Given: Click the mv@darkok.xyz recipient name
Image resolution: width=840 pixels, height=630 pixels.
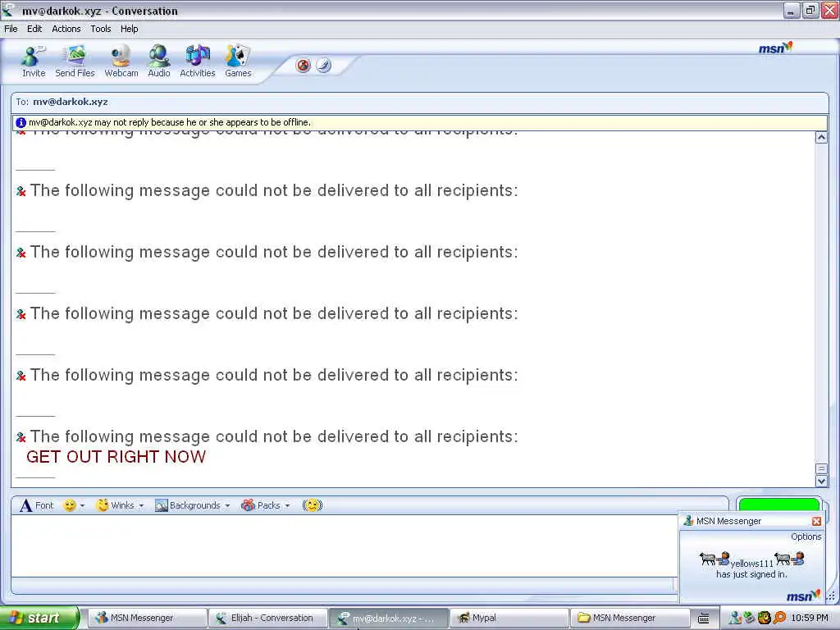Looking at the screenshot, I should (x=71, y=102).
